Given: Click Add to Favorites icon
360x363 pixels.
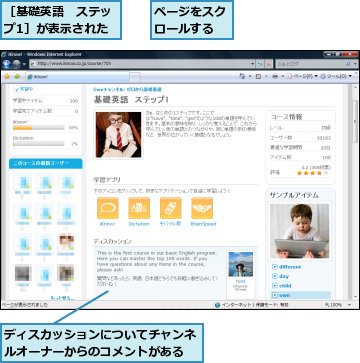Looking at the screenshot, I should (x=17, y=77).
